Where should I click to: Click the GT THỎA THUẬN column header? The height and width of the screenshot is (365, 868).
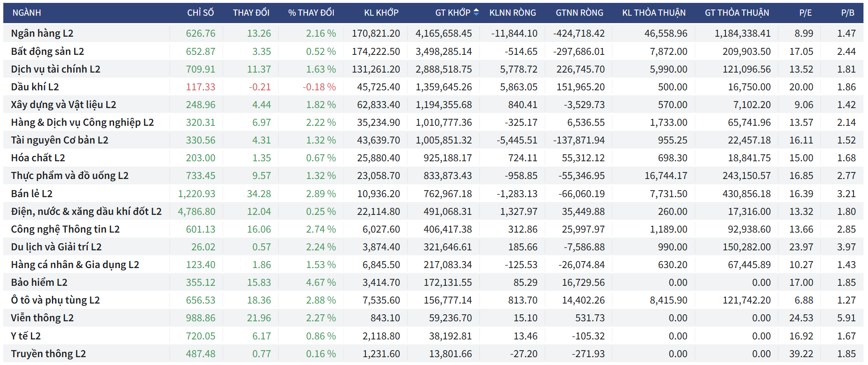pyautogui.click(x=737, y=13)
